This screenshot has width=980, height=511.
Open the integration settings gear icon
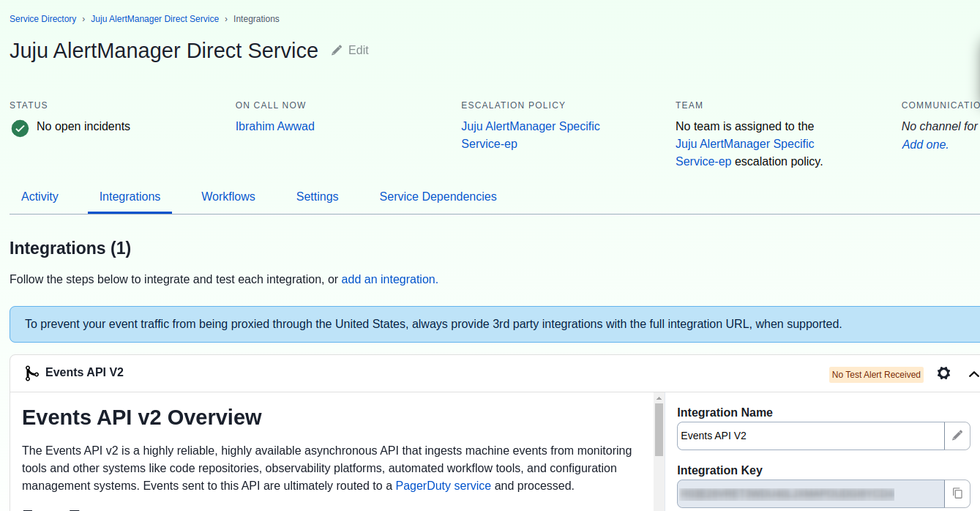pyautogui.click(x=943, y=373)
